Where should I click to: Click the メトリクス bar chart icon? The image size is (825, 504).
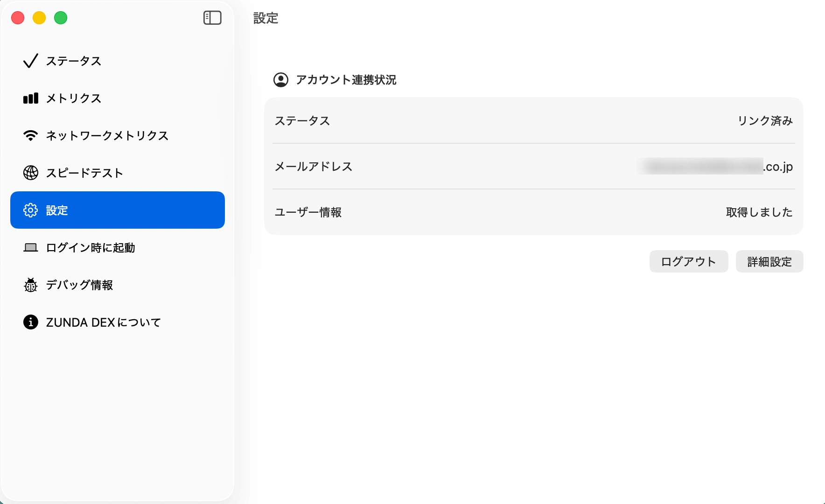(x=31, y=98)
